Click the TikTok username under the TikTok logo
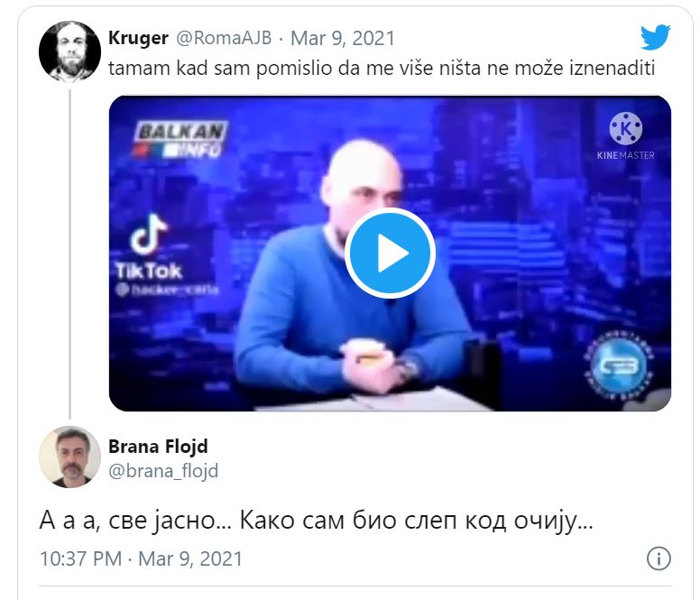 [x=168, y=290]
